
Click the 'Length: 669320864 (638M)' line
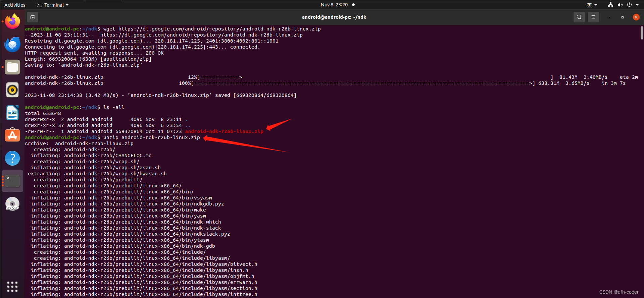[88, 59]
